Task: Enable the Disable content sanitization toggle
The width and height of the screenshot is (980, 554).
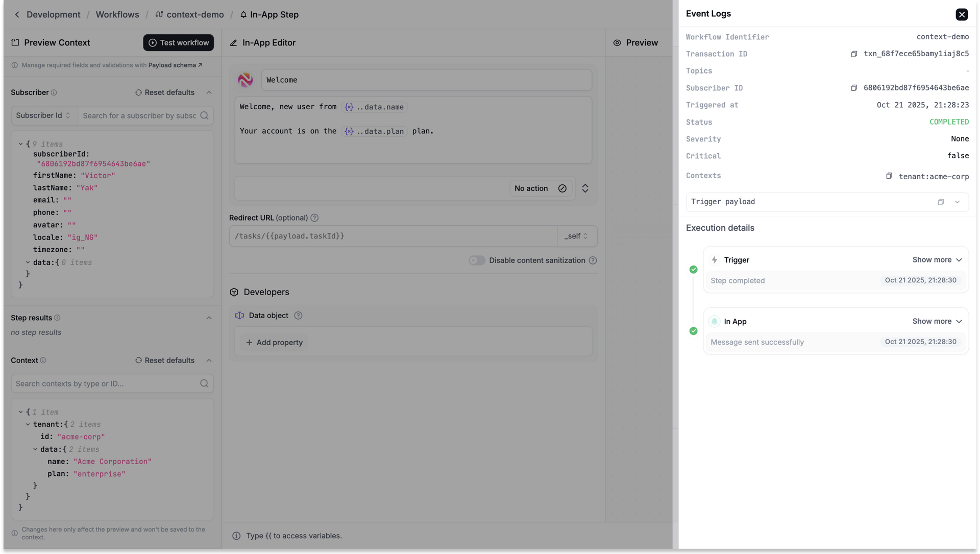Action: (476, 260)
